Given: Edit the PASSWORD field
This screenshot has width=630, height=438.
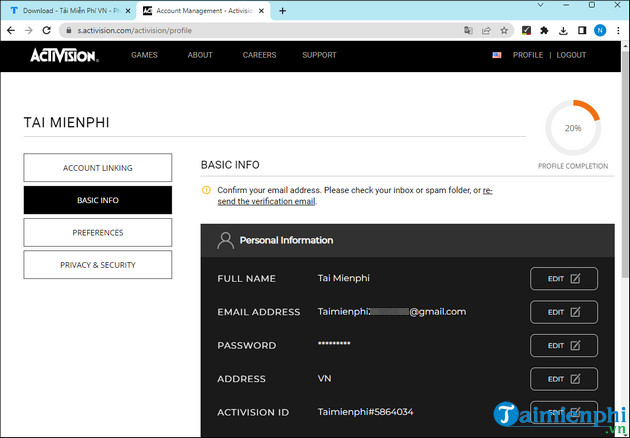Looking at the screenshot, I should 564,346.
